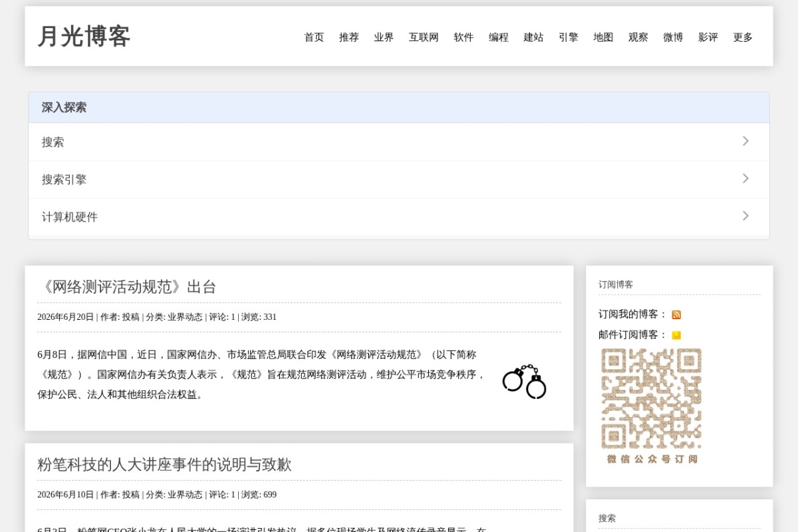Click the 浏览: 331 view count
The width and height of the screenshot is (798, 532).
(259, 317)
